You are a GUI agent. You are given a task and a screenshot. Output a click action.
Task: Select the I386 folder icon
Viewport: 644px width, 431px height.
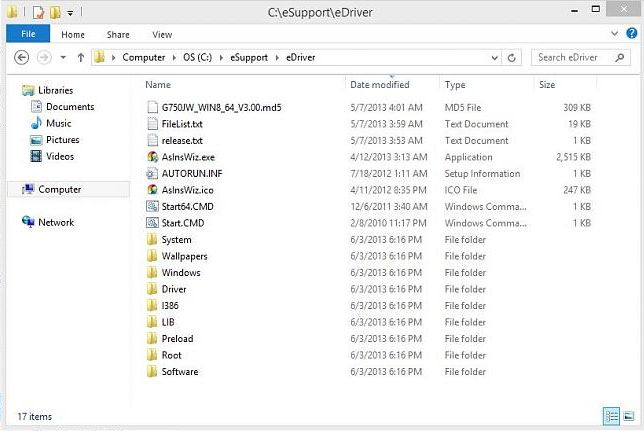pyautogui.click(x=152, y=305)
